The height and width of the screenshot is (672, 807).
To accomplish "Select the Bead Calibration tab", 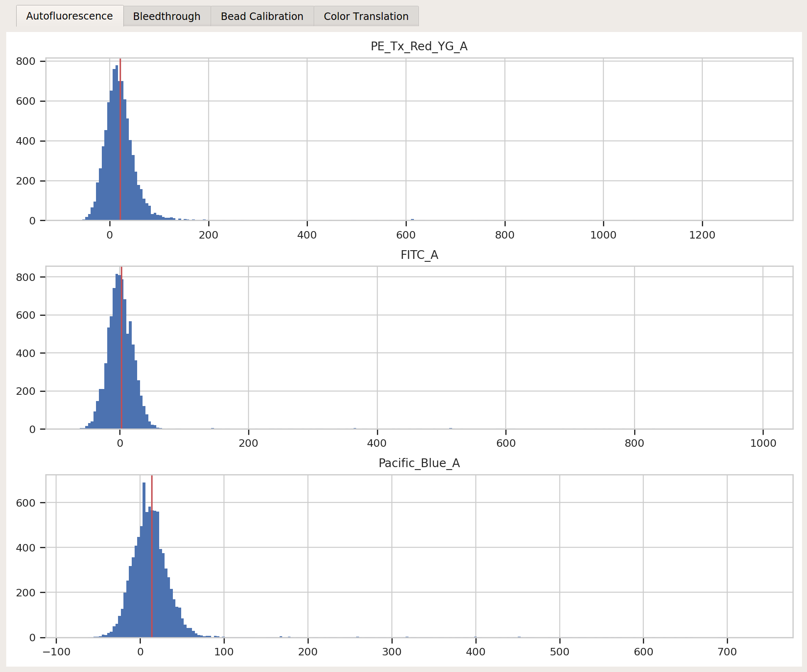I will click(x=262, y=16).
